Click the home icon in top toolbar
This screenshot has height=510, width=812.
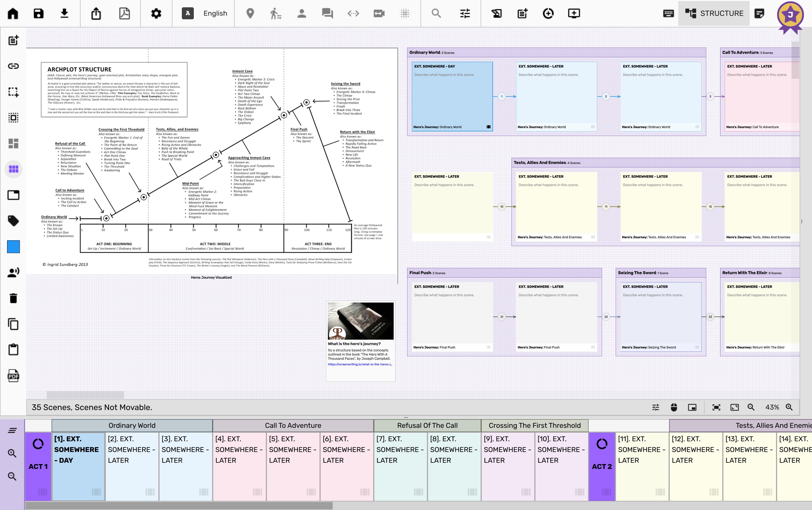13,13
